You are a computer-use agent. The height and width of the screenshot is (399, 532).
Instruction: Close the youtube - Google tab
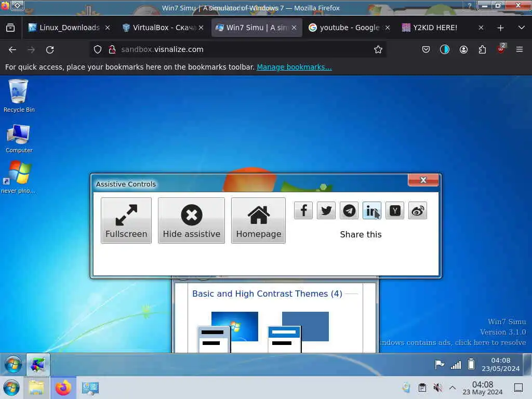(x=388, y=28)
